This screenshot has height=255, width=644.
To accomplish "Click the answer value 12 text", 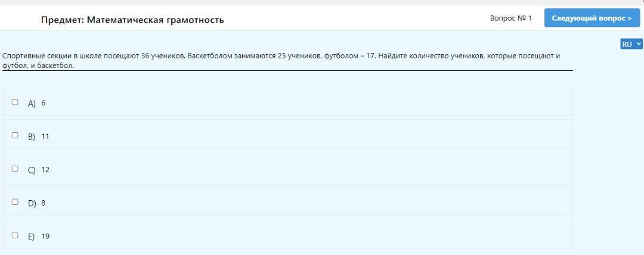I will (x=45, y=170).
